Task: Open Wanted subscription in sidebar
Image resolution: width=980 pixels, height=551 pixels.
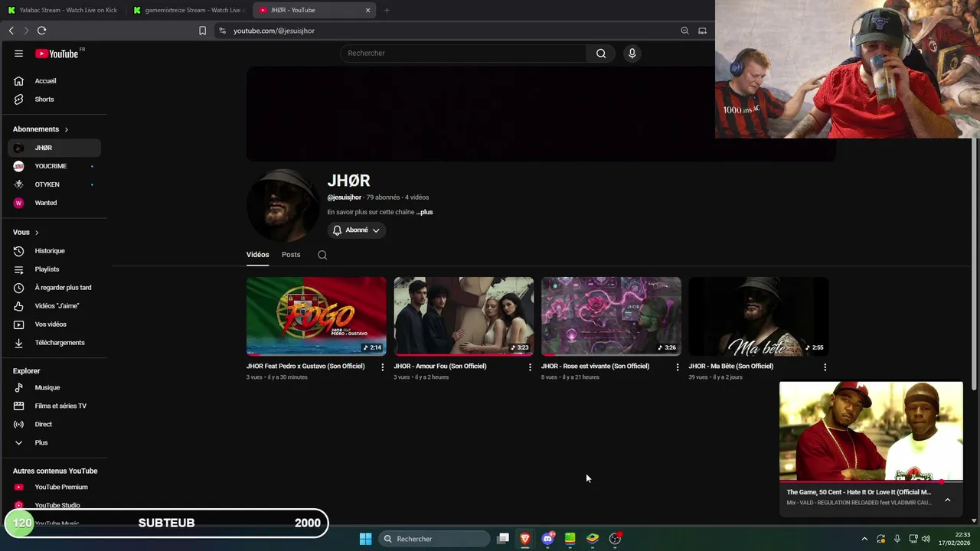Action: click(54, 203)
